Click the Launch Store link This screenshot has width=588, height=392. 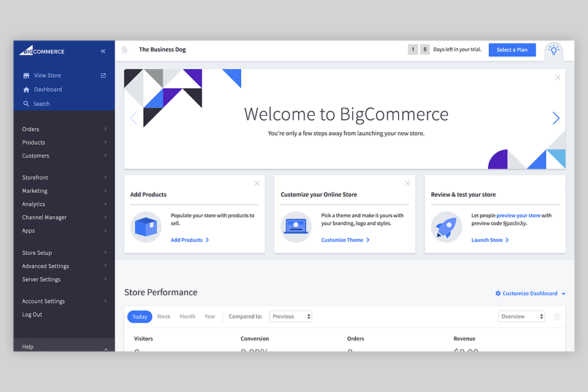click(x=490, y=240)
